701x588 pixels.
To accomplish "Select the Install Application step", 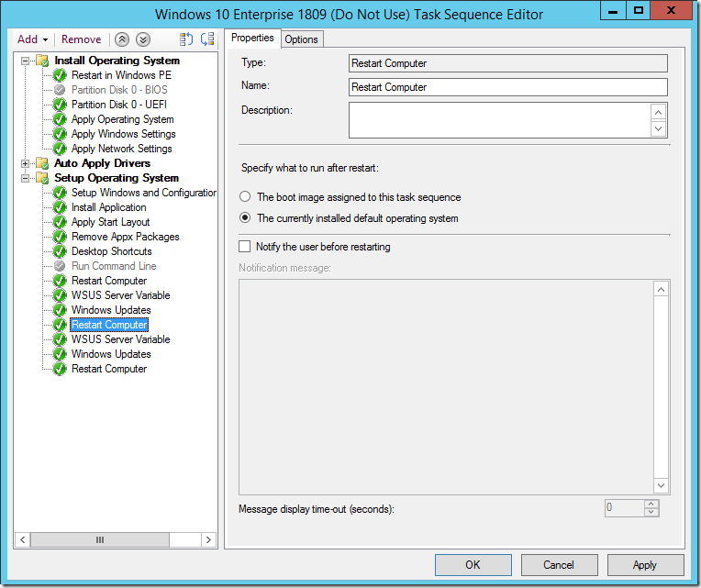I will click(108, 207).
